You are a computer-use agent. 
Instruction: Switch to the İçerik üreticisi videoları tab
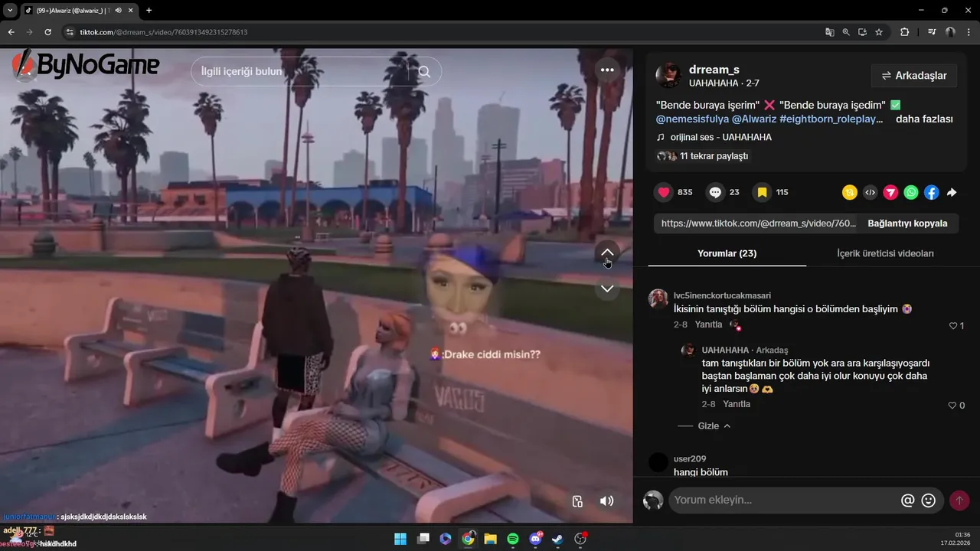pos(885,253)
